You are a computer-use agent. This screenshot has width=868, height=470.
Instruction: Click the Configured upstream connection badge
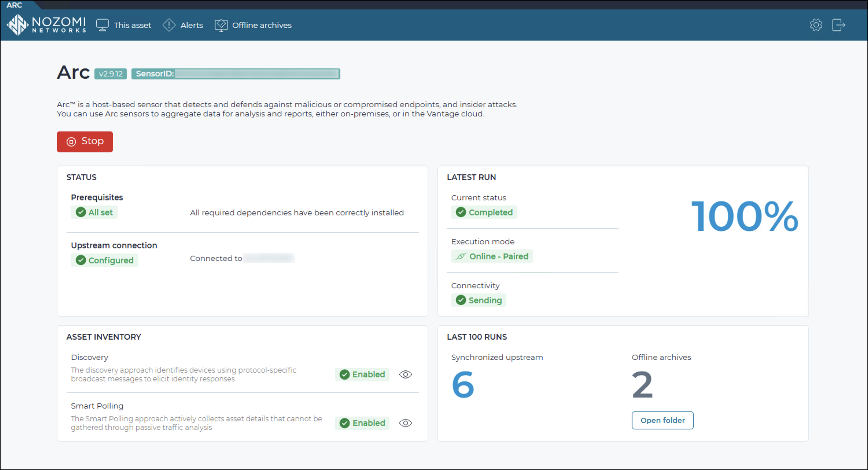point(104,260)
